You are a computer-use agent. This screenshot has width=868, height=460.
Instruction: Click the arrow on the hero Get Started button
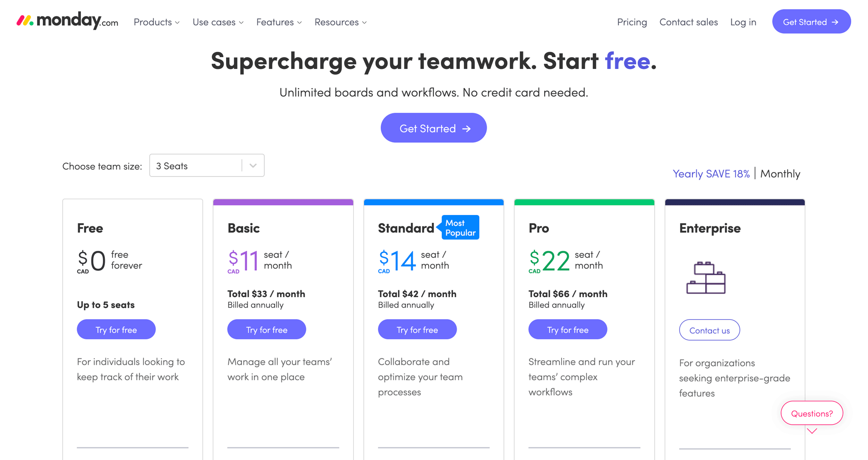click(x=466, y=129)
